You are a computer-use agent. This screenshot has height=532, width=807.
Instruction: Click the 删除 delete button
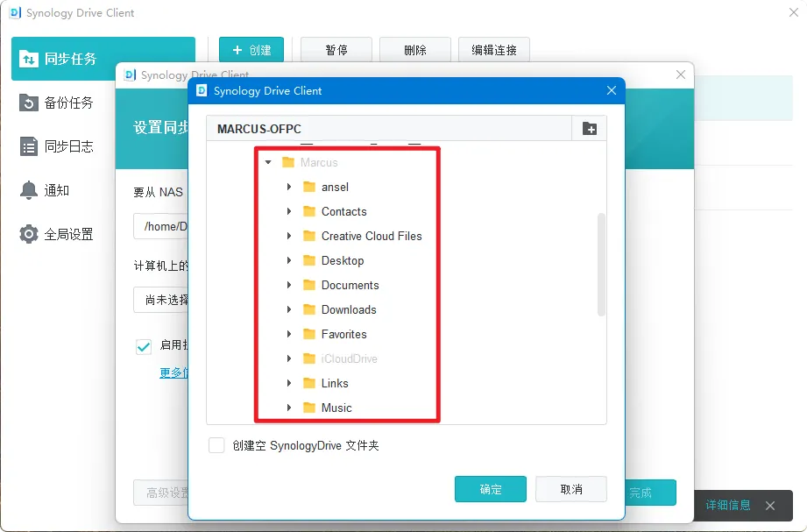point(414,50)
